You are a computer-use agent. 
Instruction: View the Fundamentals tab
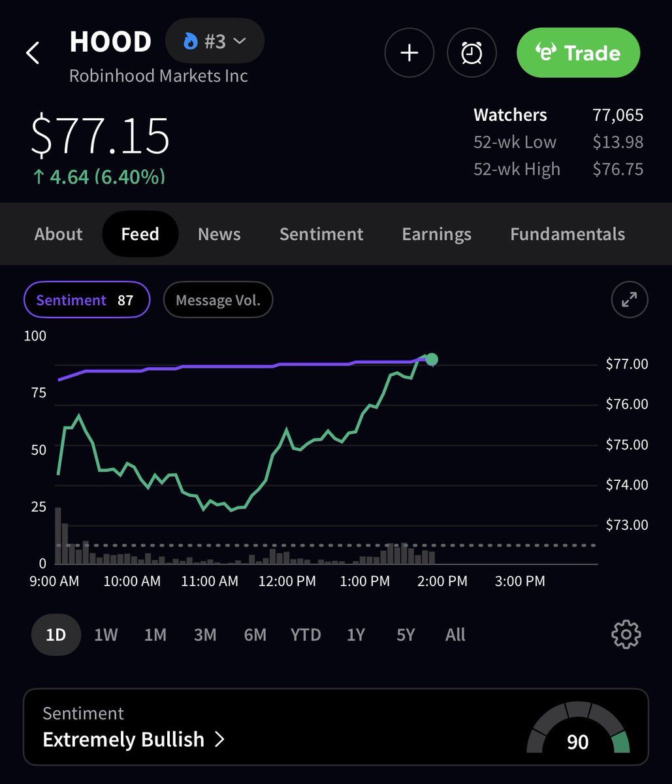pyautogui.click(x=568, y=234)
